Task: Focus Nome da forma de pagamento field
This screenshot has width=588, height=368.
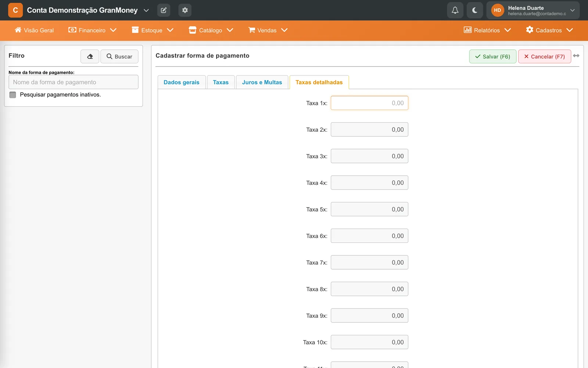Action: coord(73,82)
